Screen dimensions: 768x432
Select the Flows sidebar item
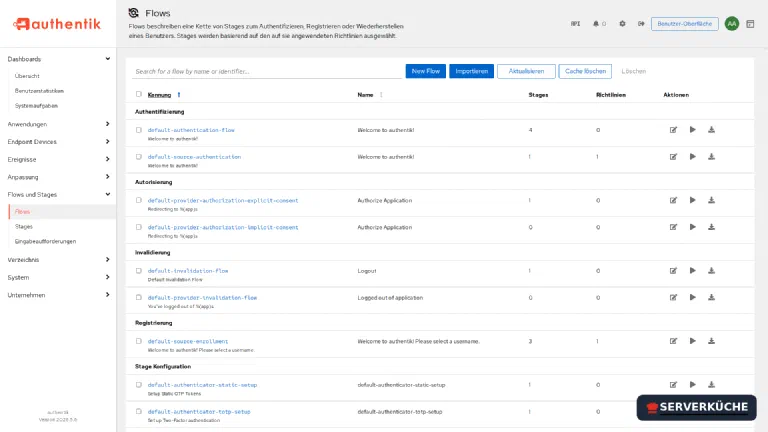[x=62, y=212]
